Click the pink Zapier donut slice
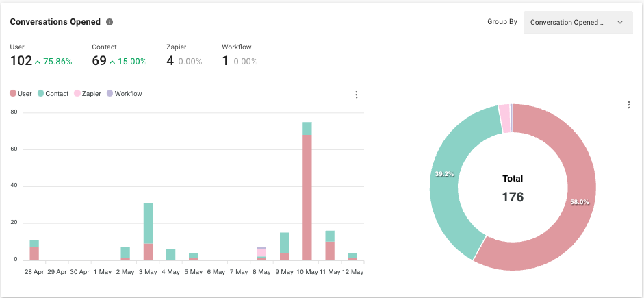Viewport: 644px width, 298px height. pyautogui.click(x=504, y=119)
